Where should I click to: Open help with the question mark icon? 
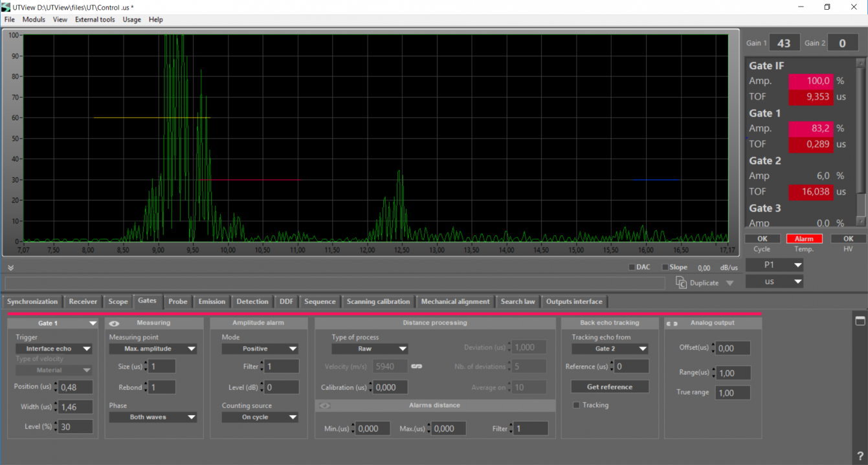[x=860, y=456]
